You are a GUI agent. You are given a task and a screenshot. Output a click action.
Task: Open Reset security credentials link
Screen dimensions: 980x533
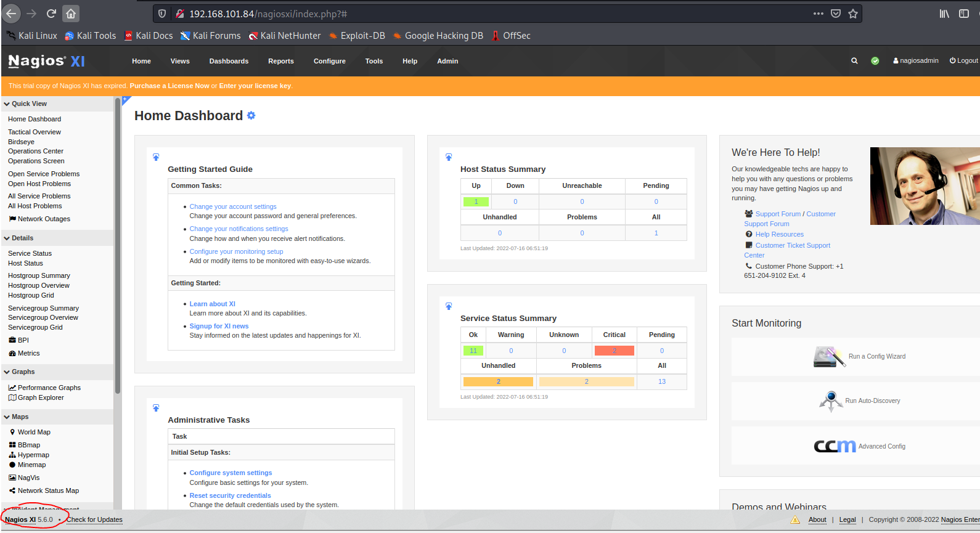[x=230, y=495]
